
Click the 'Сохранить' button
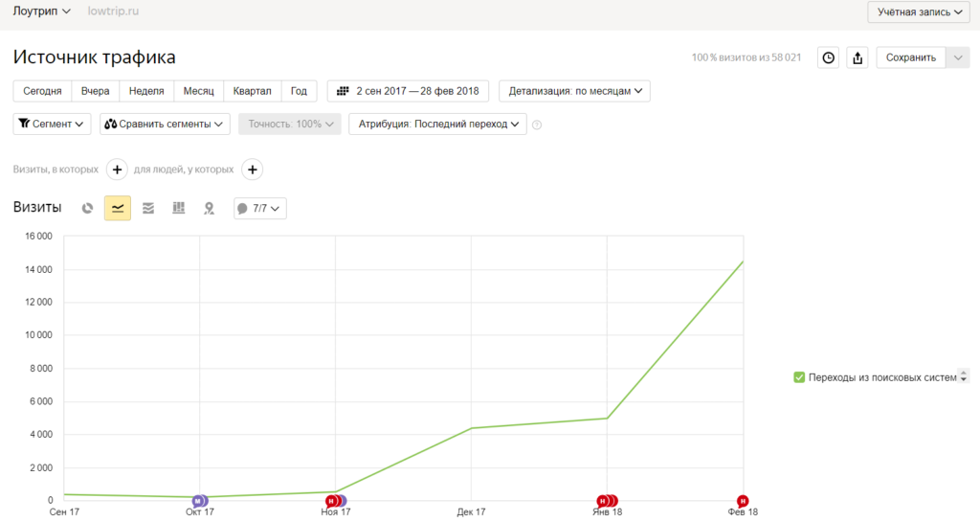[910, 57]
